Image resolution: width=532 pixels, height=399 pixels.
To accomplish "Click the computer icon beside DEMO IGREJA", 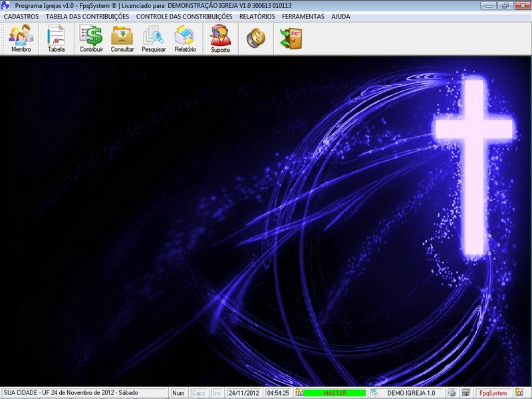I will pyautogui.click(x=374, y=392).
